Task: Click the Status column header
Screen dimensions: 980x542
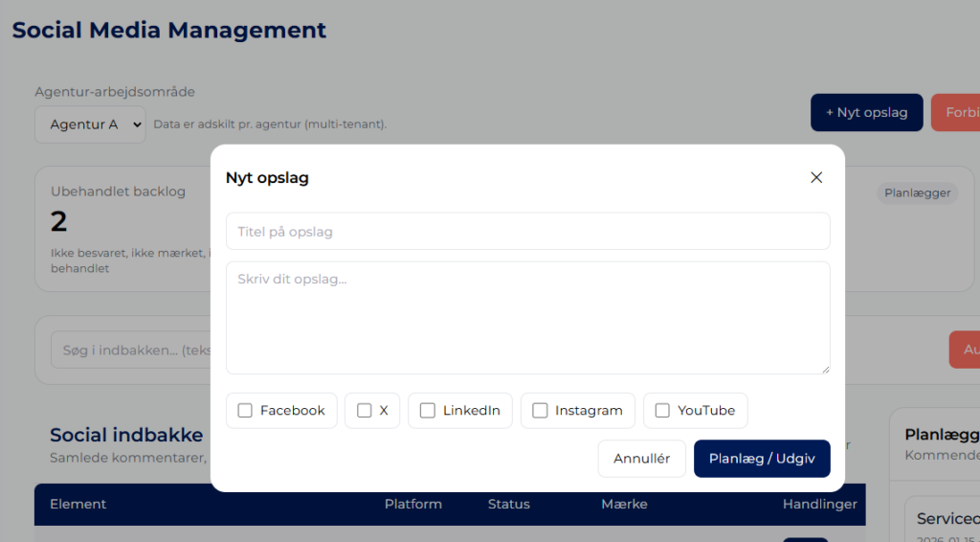Action: pos(508,504)
